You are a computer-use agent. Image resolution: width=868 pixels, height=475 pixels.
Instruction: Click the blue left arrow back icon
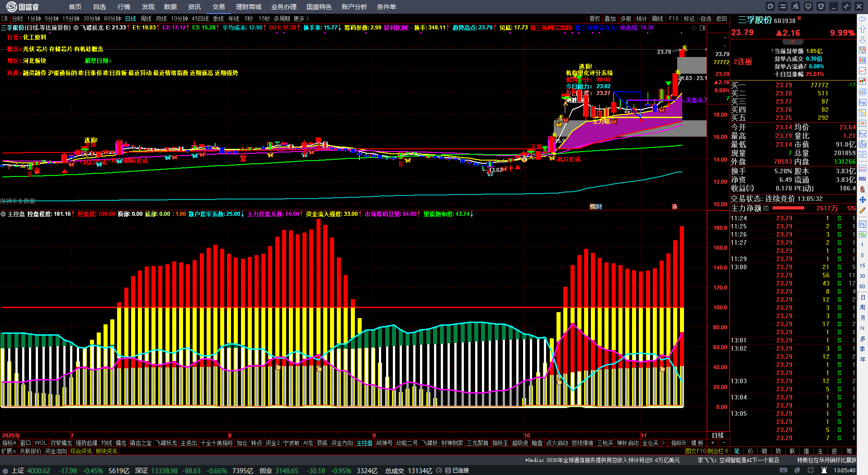863,19
